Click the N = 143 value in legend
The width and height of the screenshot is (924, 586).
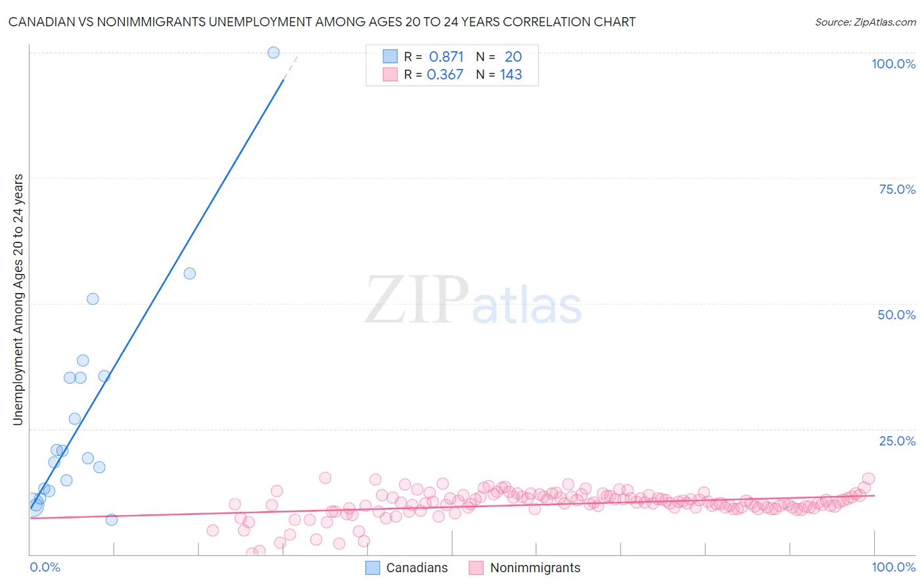click(499, 74)
